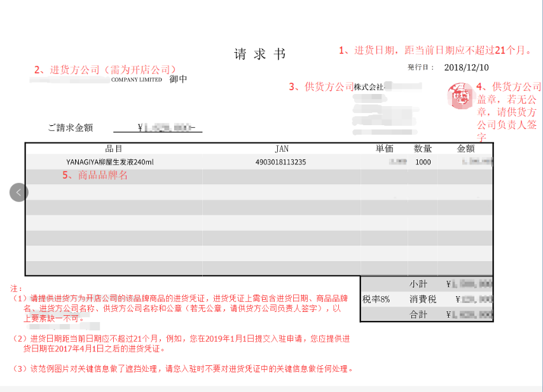Click the ご請求金額 label

click(x=70, y=128)
